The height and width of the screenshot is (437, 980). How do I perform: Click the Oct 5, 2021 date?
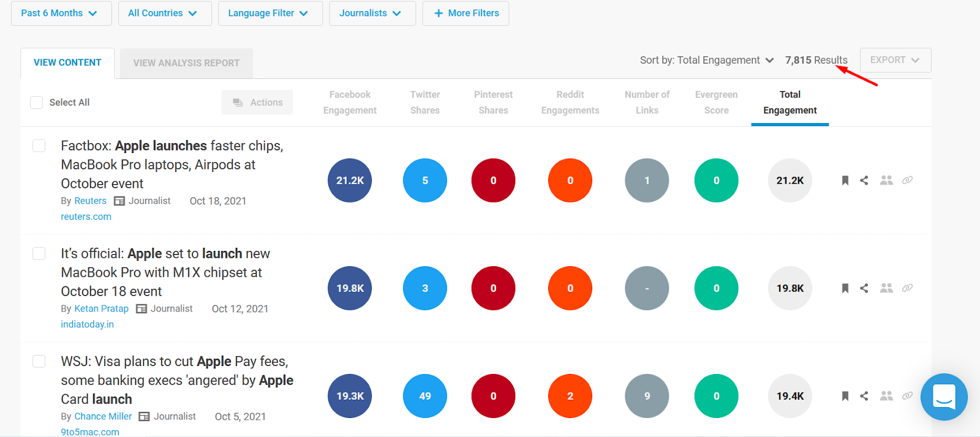point(240,417)
